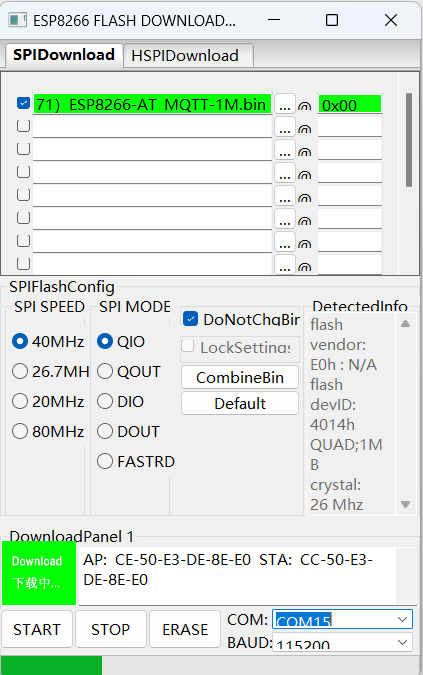Click the @ symbol in the second file row

tap(305, 129)
